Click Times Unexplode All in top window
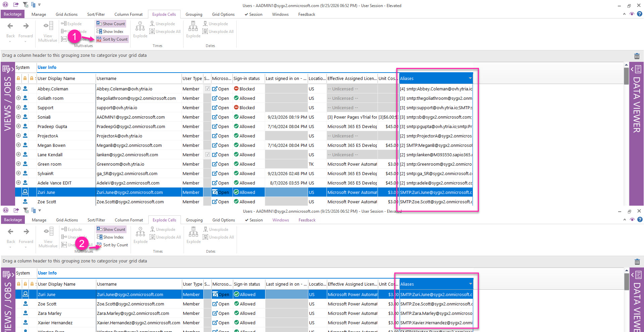 [165, 32]
